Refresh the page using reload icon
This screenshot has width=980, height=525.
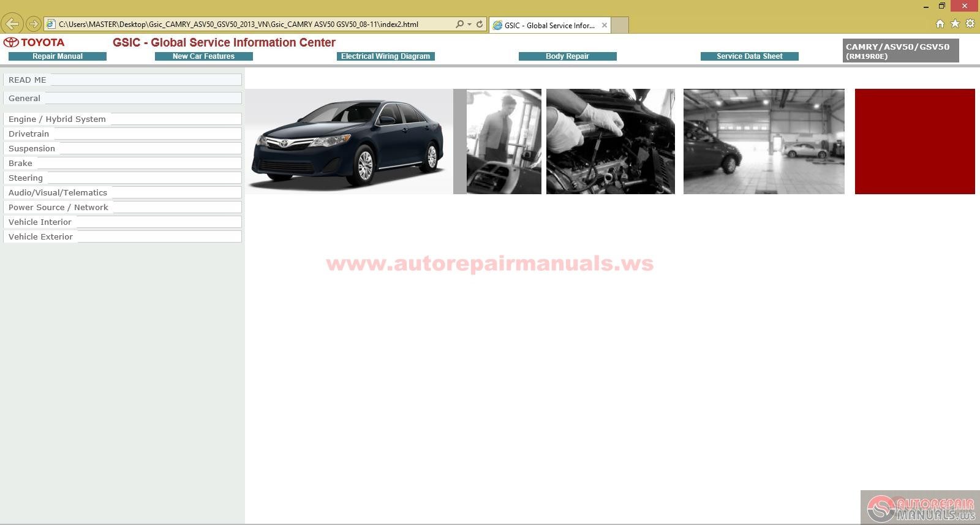(480, 25)
